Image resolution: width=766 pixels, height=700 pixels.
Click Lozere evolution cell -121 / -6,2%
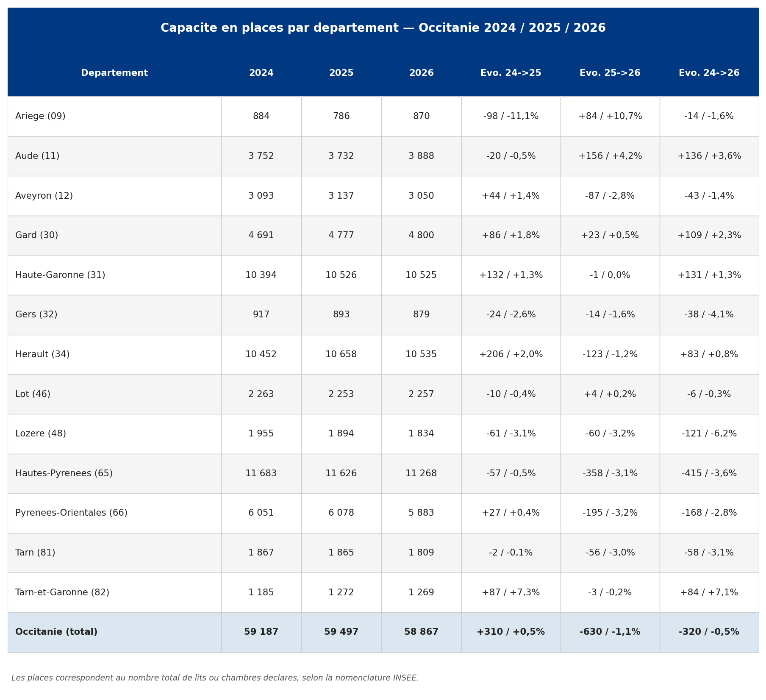pyautogui.click(x=709, y=434)
